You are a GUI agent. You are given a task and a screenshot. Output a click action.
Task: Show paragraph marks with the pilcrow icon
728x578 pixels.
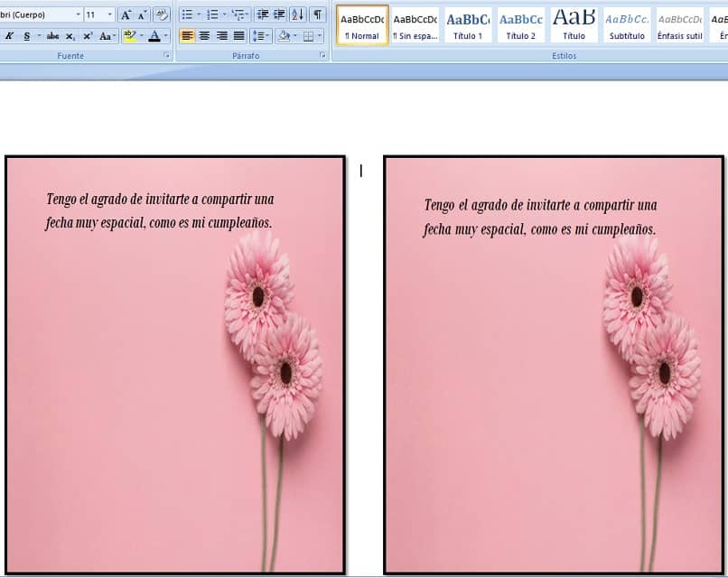pos(317,14)
